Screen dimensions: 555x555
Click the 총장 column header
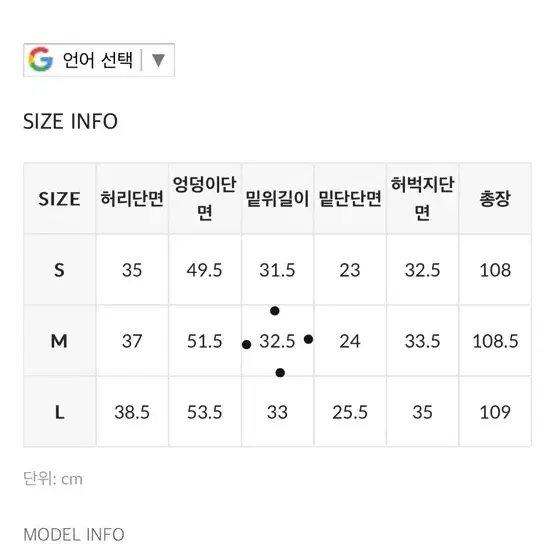[495, 199]
